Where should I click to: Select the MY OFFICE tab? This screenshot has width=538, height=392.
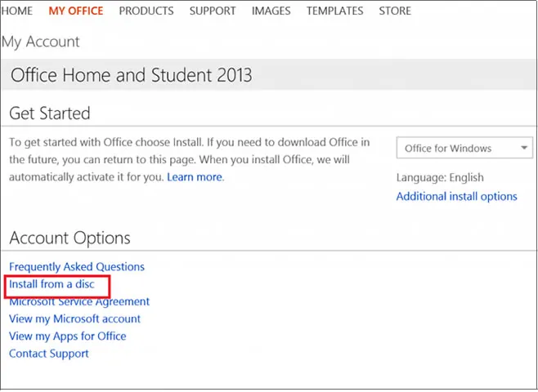coord(76,11)
